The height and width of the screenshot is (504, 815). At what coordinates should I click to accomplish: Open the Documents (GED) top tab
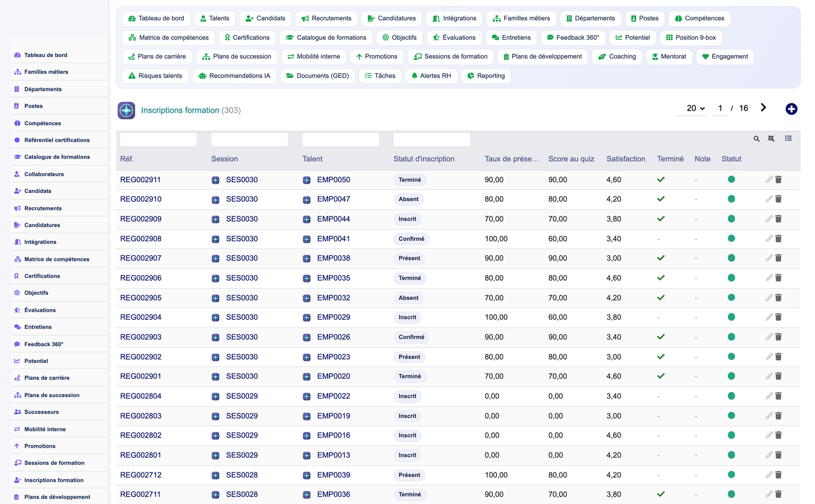(318, 76)
